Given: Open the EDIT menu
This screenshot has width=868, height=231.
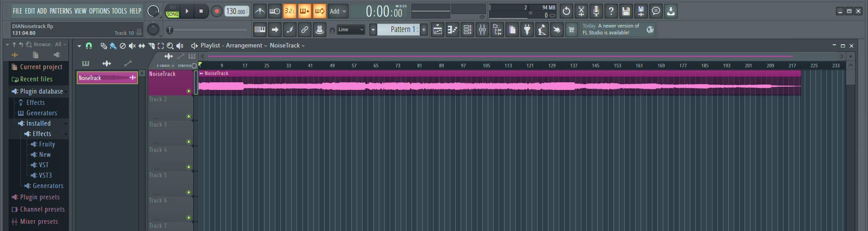Looking at the screenshot, I should pos(30,11).
